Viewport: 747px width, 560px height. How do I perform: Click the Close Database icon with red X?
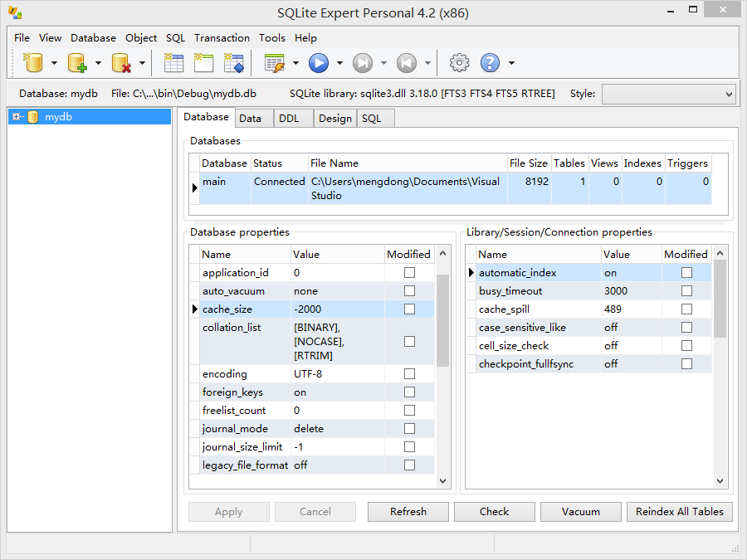point(121,63)
